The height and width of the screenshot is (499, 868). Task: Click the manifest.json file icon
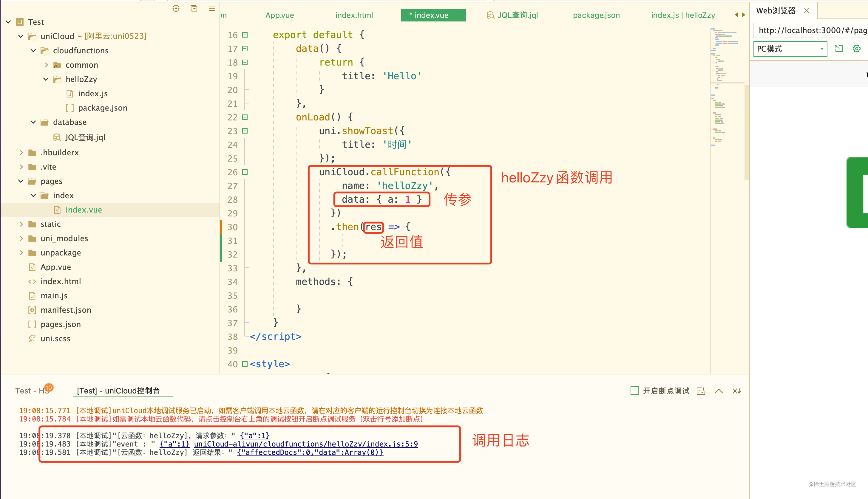(32, 310)
